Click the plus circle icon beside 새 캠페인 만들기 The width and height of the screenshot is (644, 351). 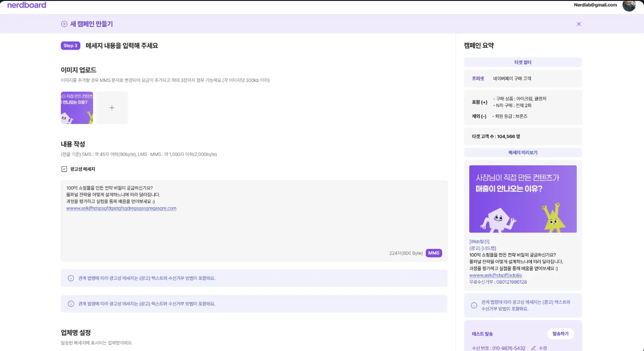tap(64, 24)
